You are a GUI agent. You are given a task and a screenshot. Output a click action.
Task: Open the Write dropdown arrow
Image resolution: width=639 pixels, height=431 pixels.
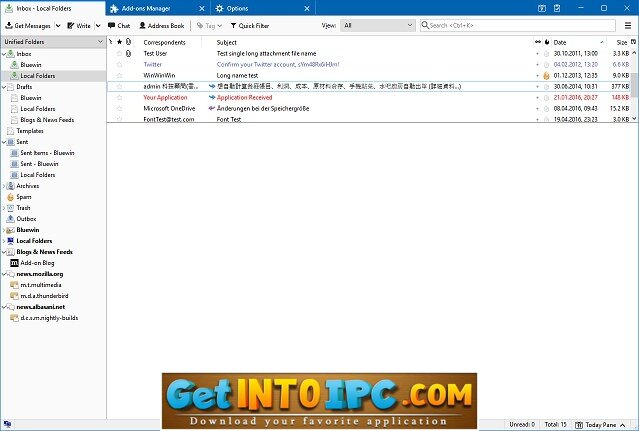tap(98, 26)
